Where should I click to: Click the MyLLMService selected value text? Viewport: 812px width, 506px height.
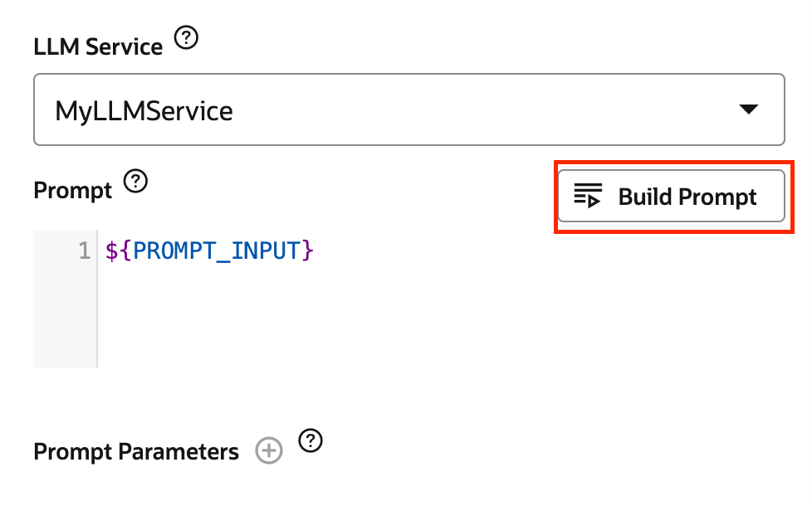[144, 111]
